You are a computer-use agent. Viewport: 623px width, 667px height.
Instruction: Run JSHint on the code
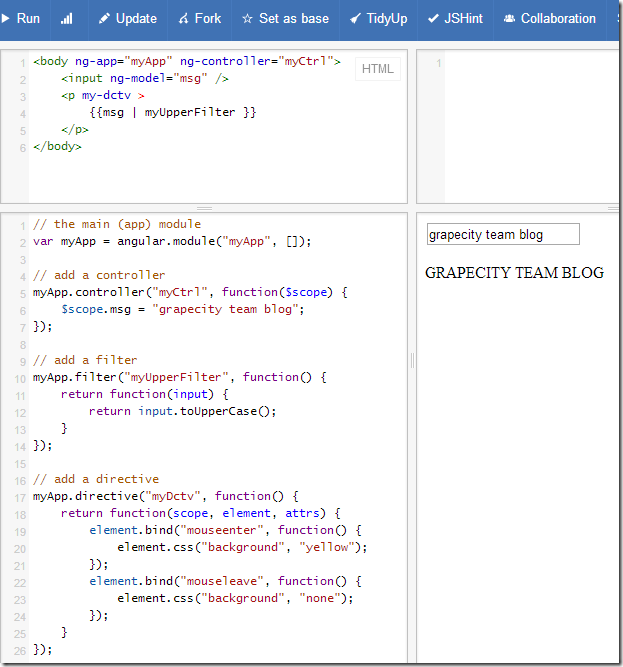pos(455,18)
